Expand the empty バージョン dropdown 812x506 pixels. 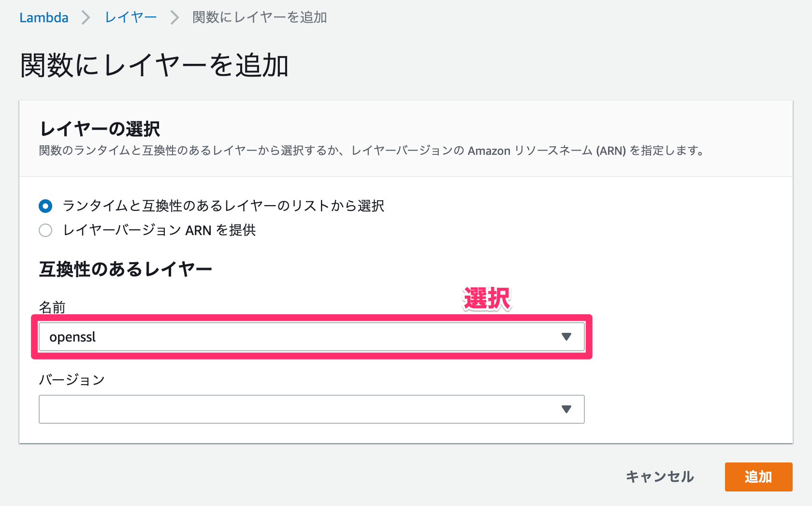tap(312, 409)
